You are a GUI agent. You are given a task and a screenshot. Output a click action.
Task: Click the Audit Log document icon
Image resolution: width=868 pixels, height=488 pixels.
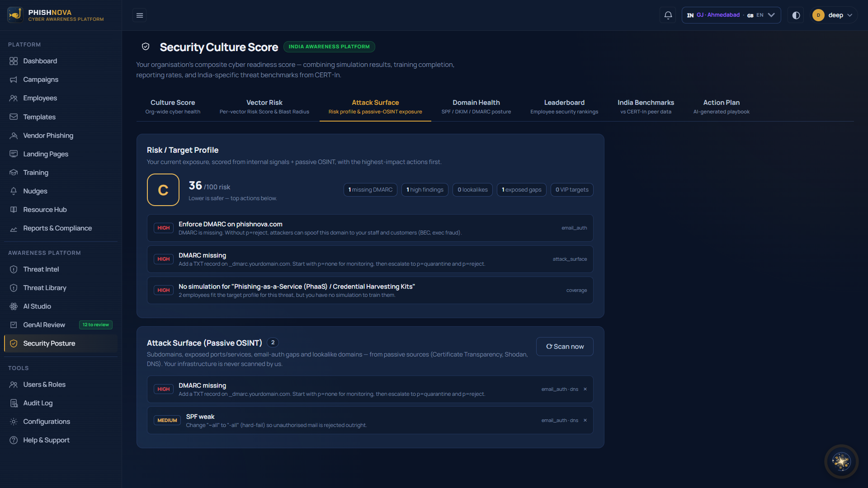pyautogui.click(x=14, y=403)
